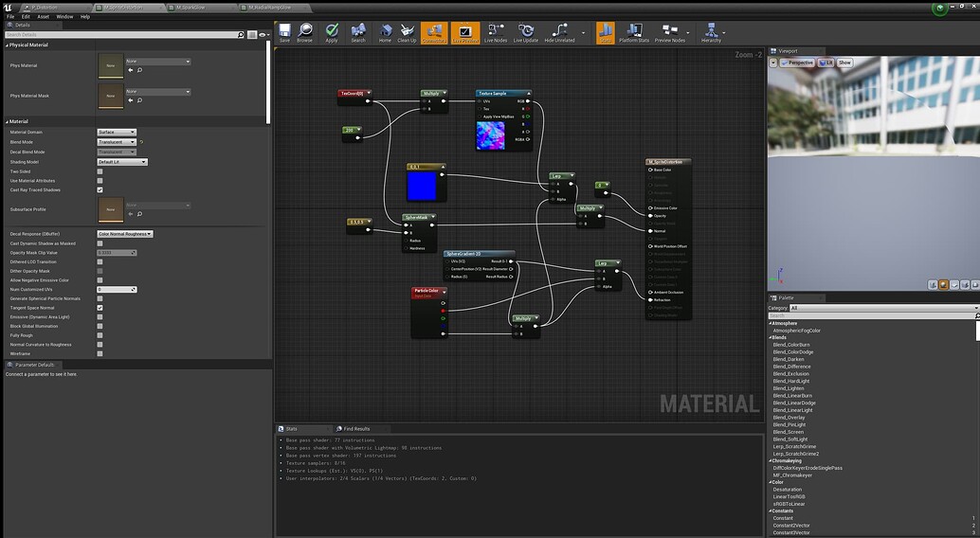The width and height of the screenshot is (980, 538).
Task: Disable the Tangent Space Normal checkbox
Action: coord(100,308)
